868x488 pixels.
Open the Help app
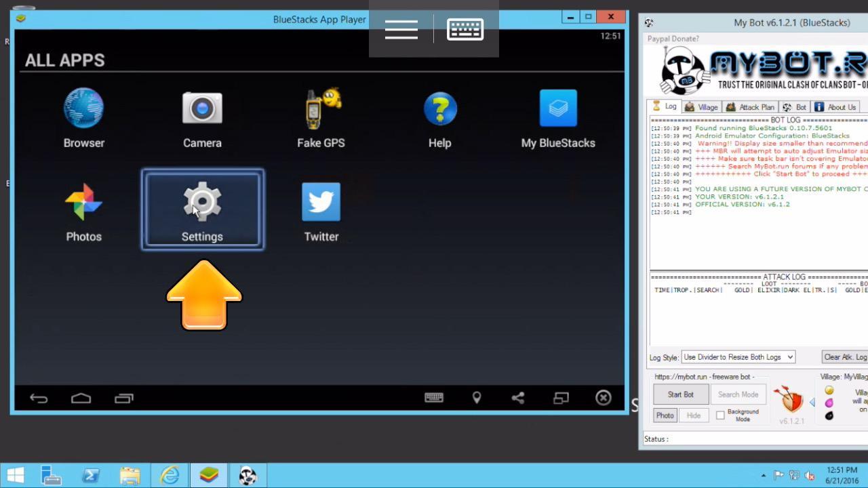(439, 119)
